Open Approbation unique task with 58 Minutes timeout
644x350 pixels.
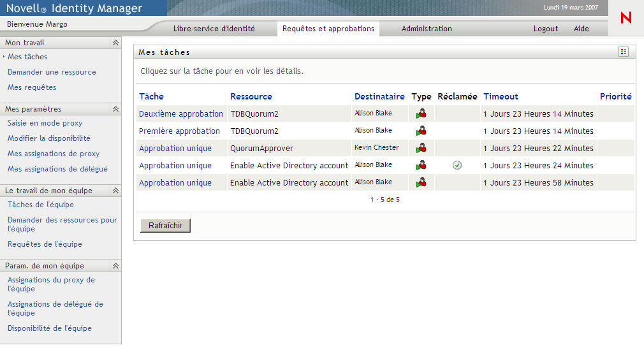point(175,183)
